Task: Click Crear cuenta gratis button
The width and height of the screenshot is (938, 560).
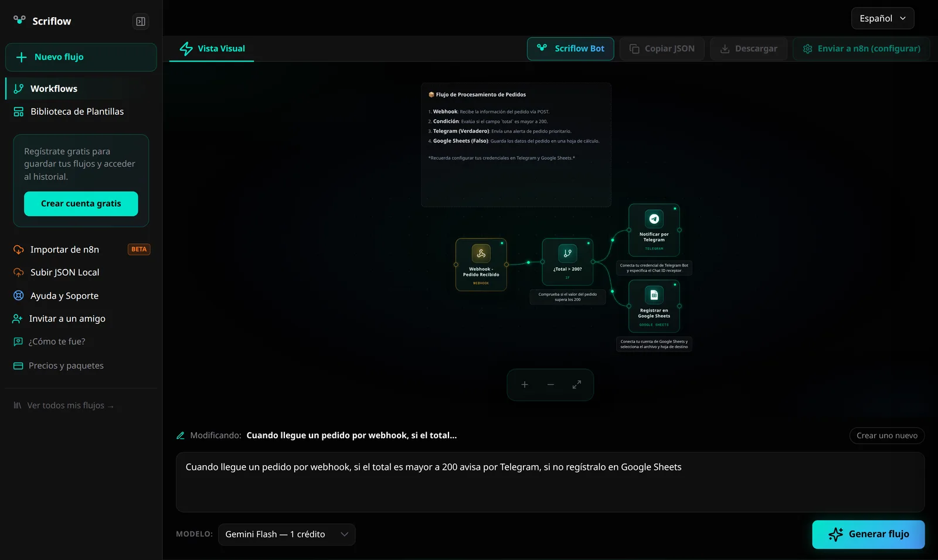Action: pyautogui.click(x=81, y=204)
